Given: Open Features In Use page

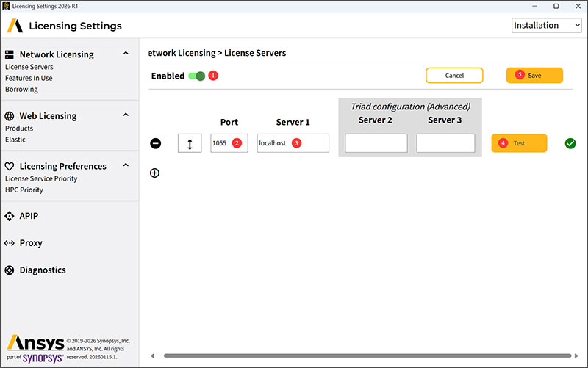Looking at the screenshot, I should point(29,78).
